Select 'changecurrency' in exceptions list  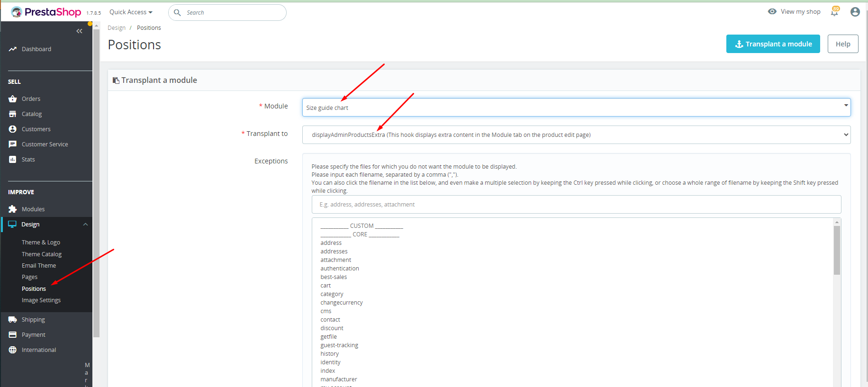tap(342, 303)
